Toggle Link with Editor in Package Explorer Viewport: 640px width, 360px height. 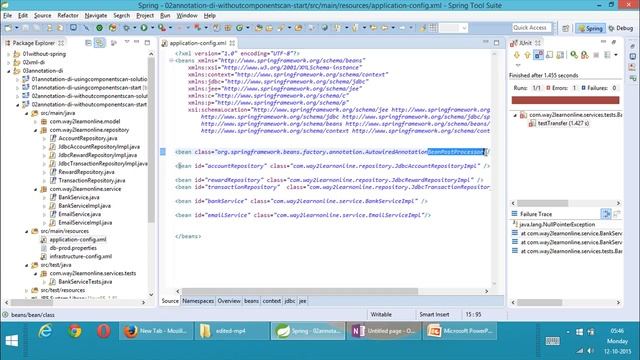click(x=99, y=43)
